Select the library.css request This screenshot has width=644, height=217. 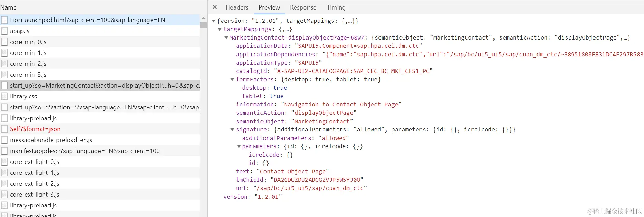coord(100,96)
